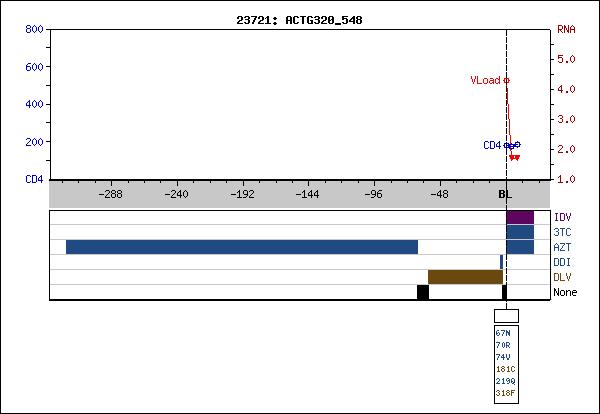Click the long blue AZT treatment bar

241,247
